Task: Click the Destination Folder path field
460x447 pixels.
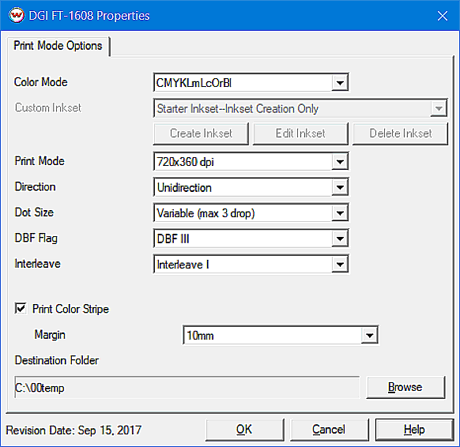Action: click(187, 387)
